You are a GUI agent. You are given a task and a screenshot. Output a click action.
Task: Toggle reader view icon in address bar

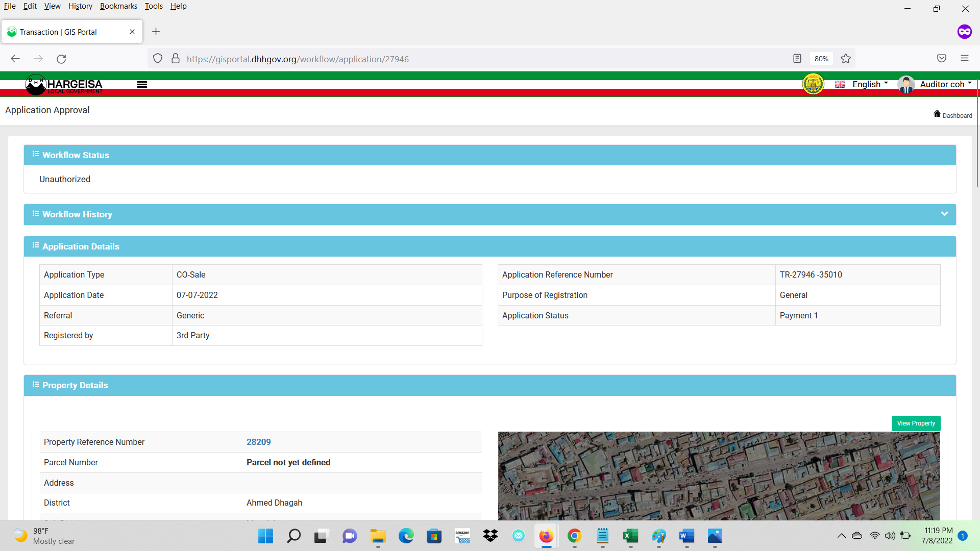797,59
